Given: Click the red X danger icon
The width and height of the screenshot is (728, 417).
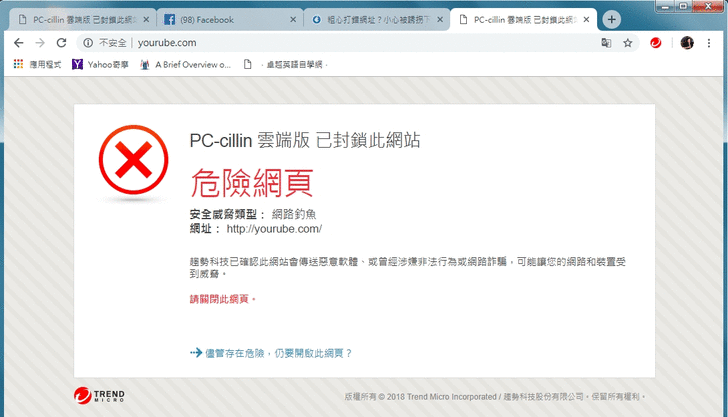Looking at the screenshot, I should (133, 159).
